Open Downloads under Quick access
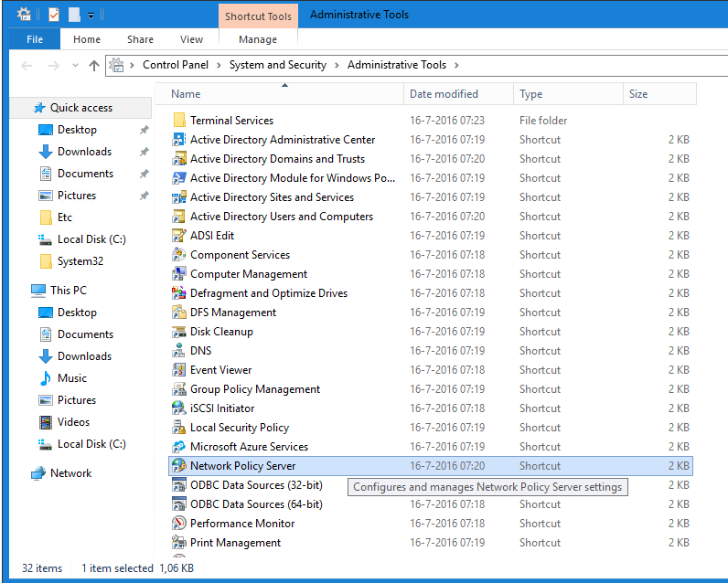 click(x=84, y=152)
